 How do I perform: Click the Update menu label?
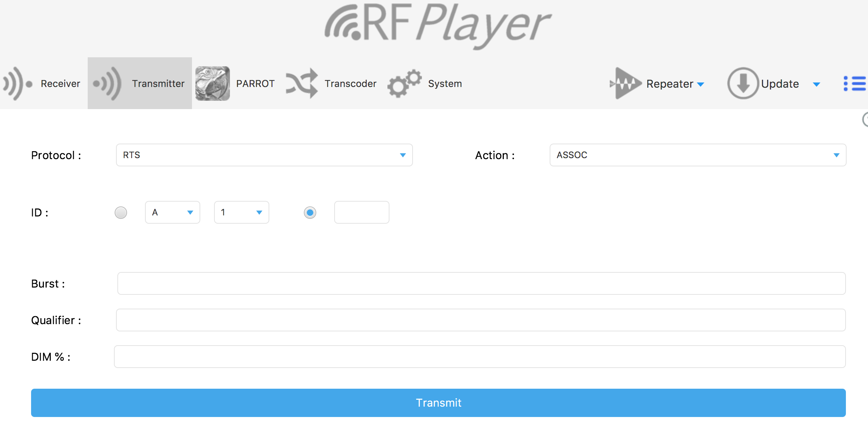[780, 84]
